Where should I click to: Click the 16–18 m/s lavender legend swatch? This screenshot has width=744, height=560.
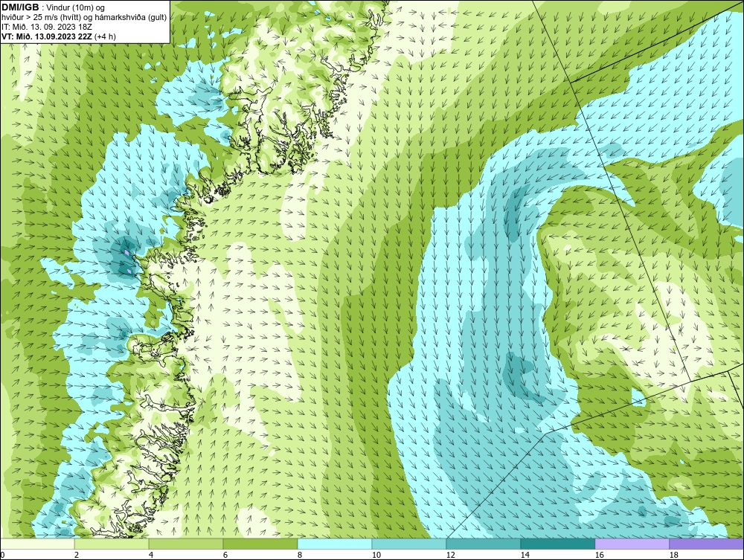(632, 544)
